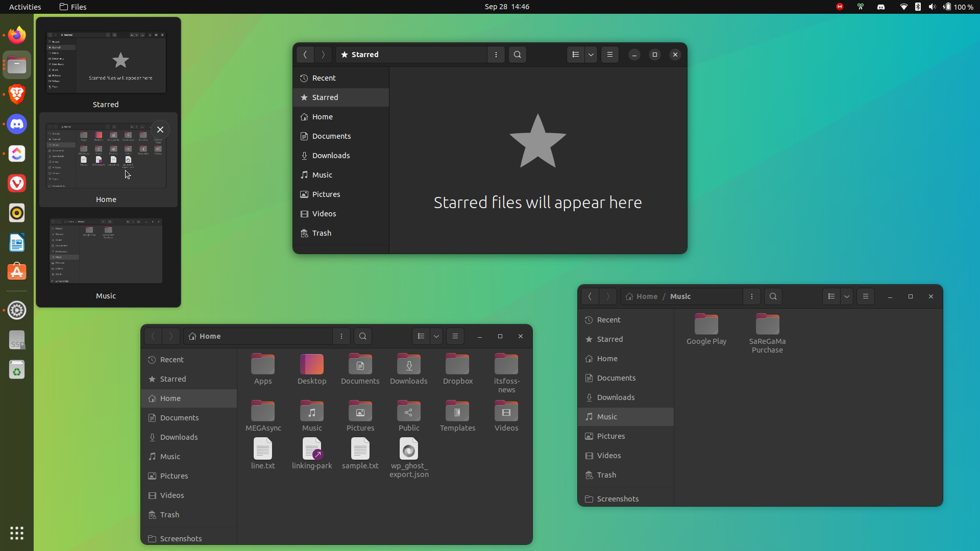Launch Firefox from the dock

17,35
